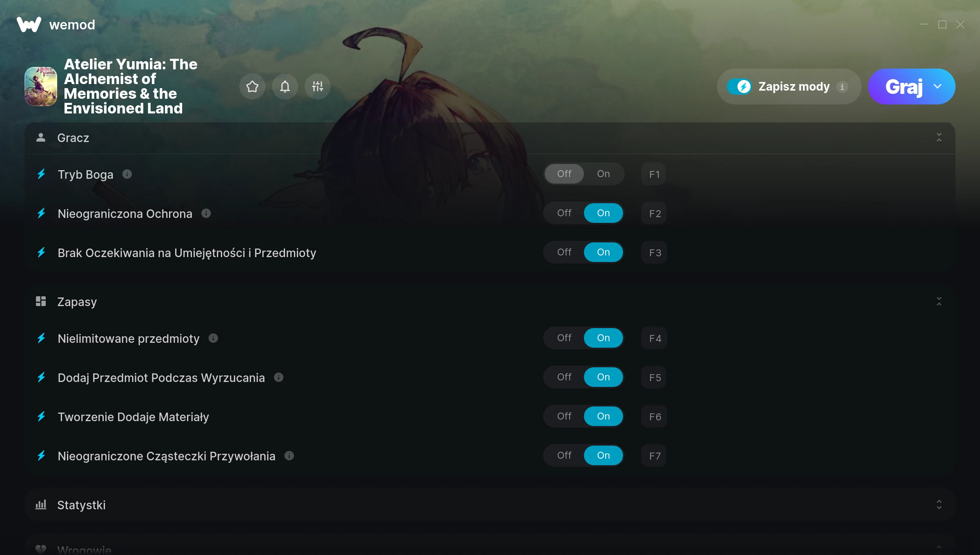Expand the Statystki section

click(939, 505)
